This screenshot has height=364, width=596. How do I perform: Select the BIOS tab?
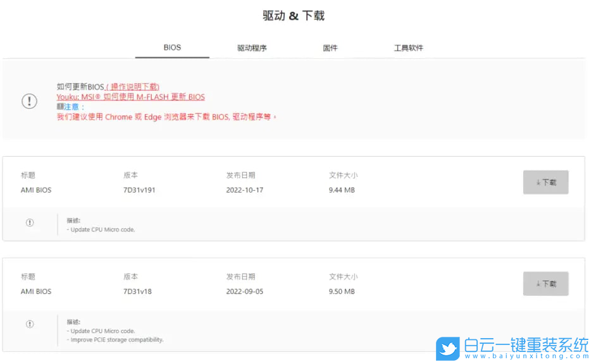tap(171, 47)
